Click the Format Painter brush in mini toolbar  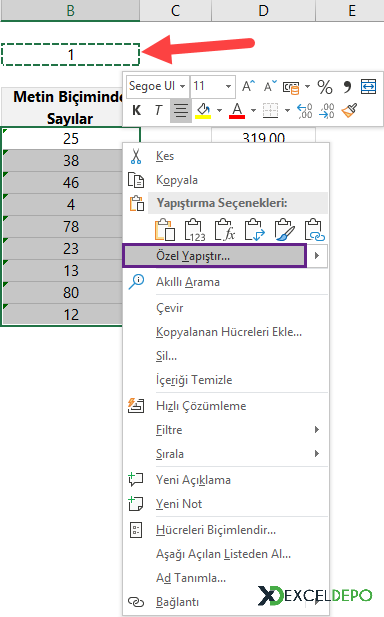pyautogui.click(x=349, y=111)
